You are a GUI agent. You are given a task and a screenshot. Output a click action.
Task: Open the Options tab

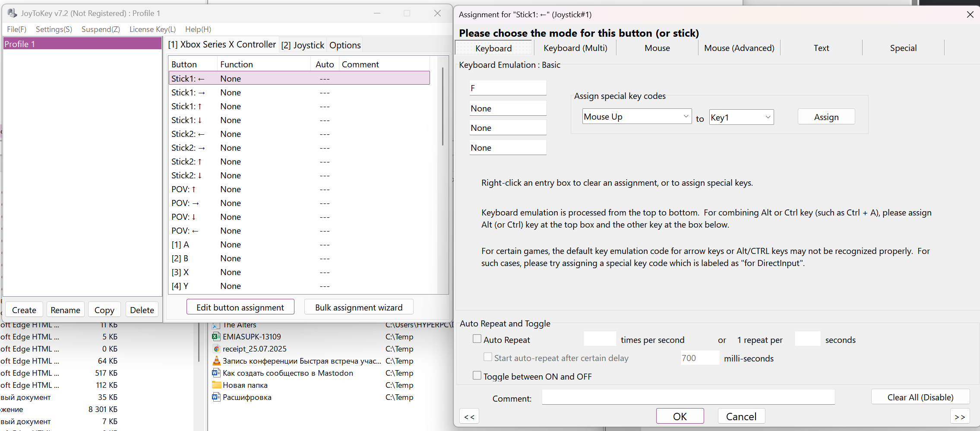coord(345,45)
